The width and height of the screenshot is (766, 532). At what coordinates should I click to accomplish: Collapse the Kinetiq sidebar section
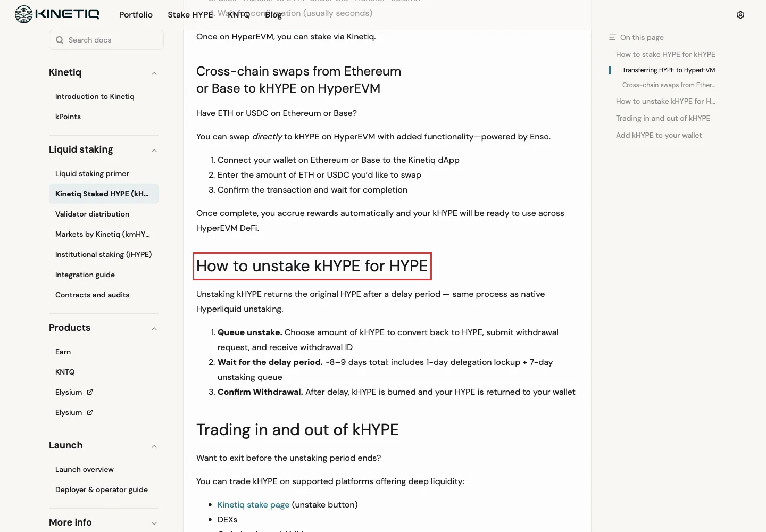[x=154, y=73]
